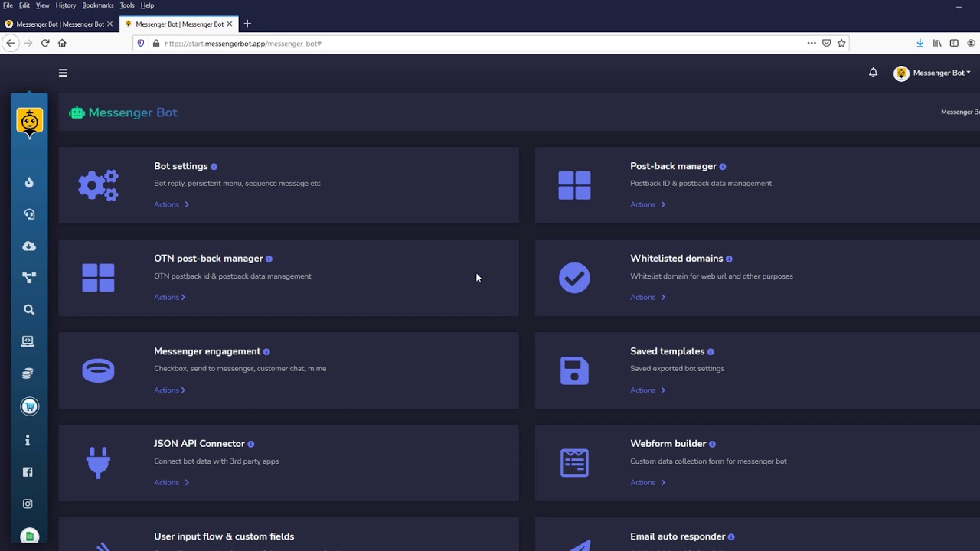Reload the current page
This screenshot has width=980, height=551.
coord(45,44)
